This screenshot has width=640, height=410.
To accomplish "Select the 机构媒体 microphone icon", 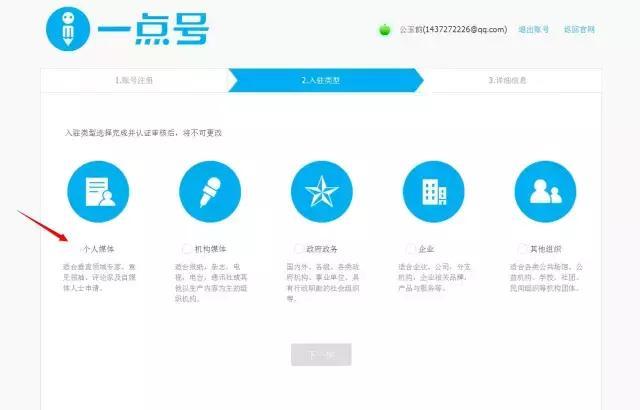I will 210,192.
